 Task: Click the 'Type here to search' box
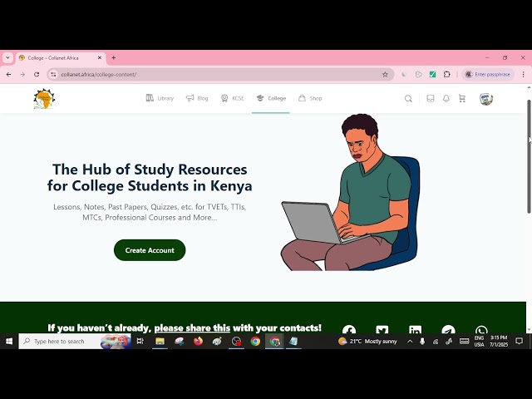(75, 342)
